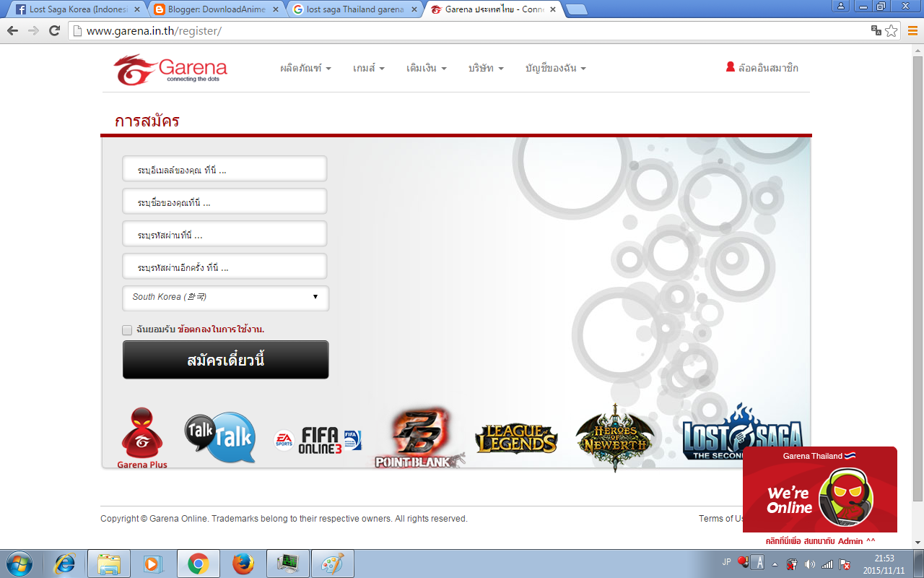The image size is (924, 578).
Task: Go back with the browser back arrow
Action: tap(12, 30)
